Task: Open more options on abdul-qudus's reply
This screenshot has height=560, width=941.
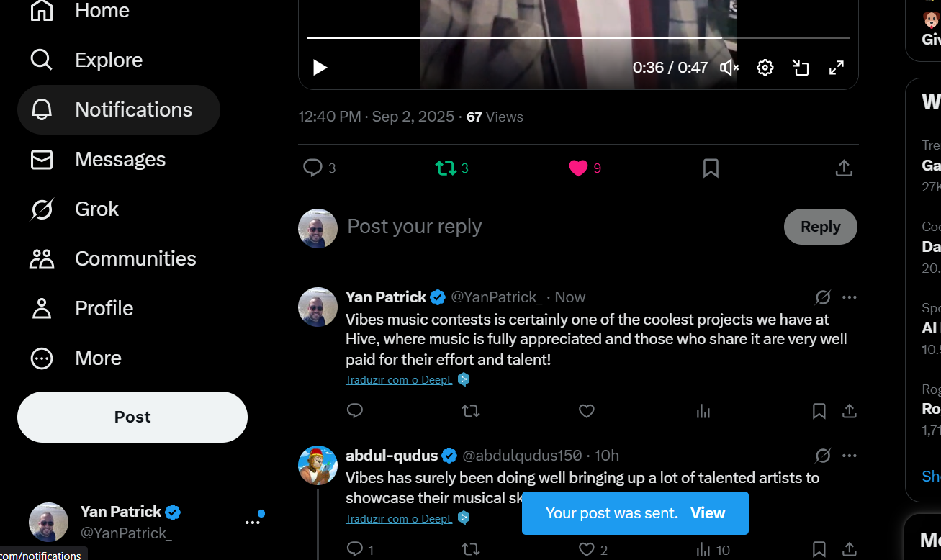Action: (x=850, y=455)
